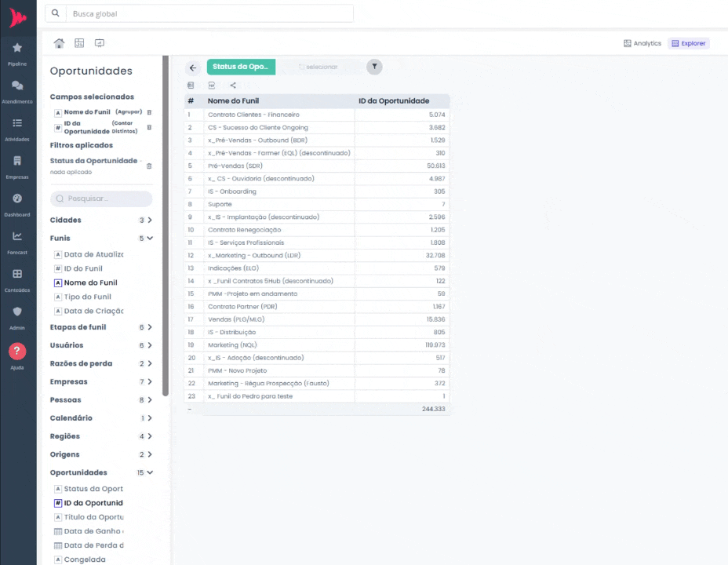Expand the Etapas de funil group
Viewport: 728px width, 565px height.
pyautogui.click(x=149, y=327)
